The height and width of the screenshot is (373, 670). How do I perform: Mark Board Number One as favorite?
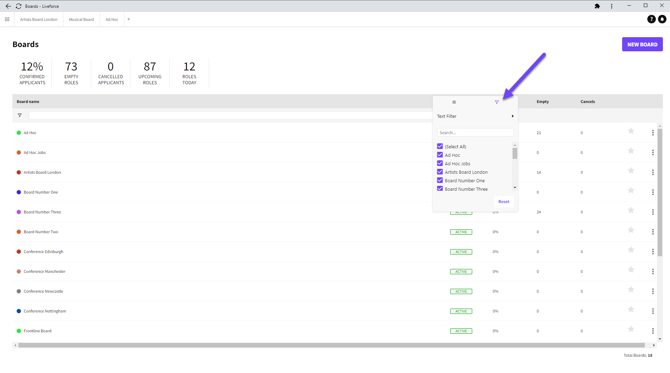tap(631, 191)
